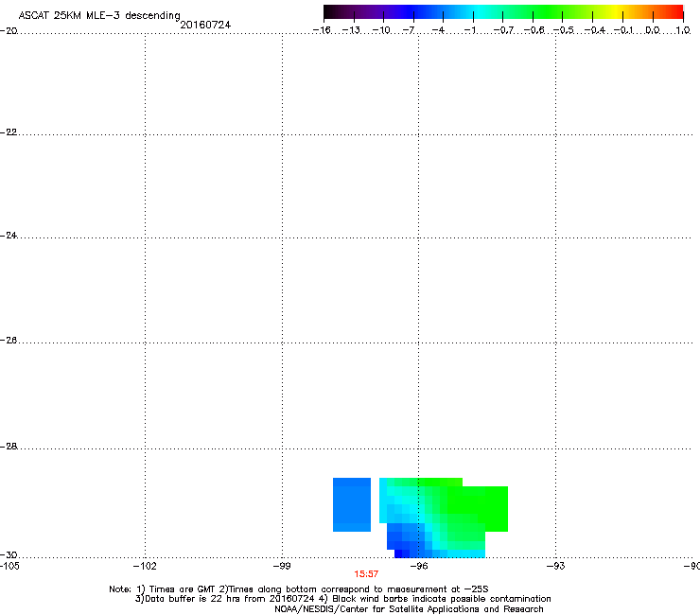Click the -24 latitude axis label

click(9, 235)
